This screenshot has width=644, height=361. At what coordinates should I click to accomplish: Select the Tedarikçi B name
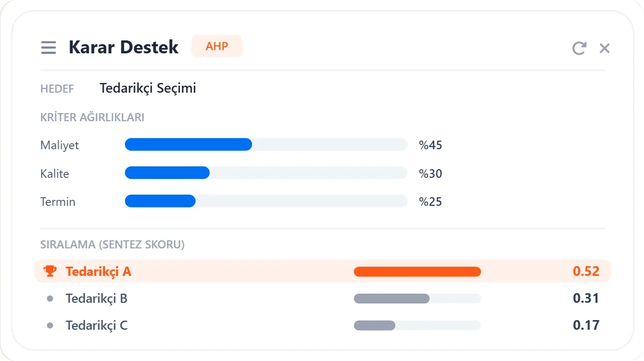(x=96, y=298)
